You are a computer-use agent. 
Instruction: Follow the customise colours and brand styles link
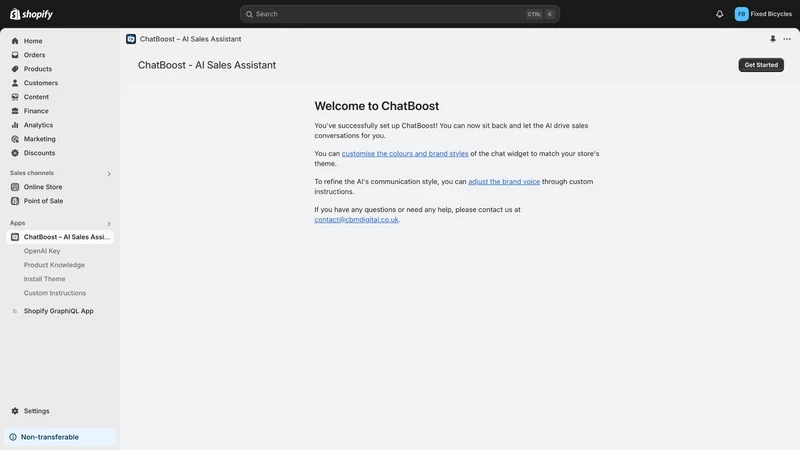[405, 154]
